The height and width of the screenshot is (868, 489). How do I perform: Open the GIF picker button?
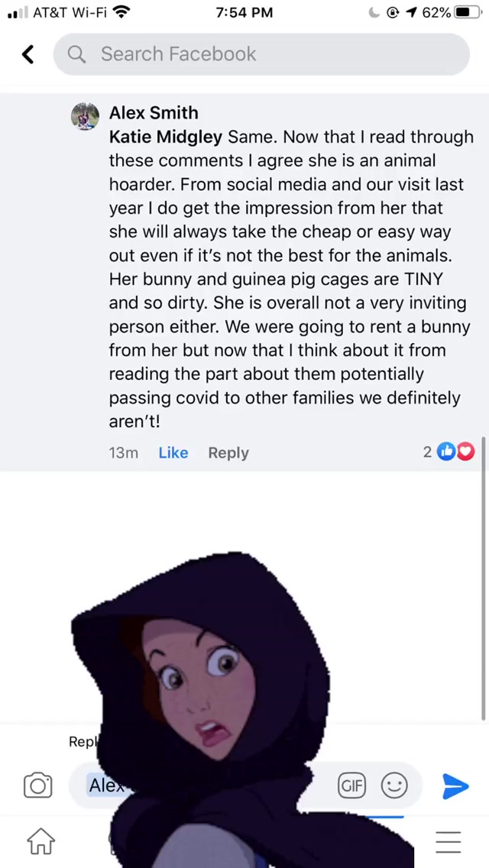[352, 785]
